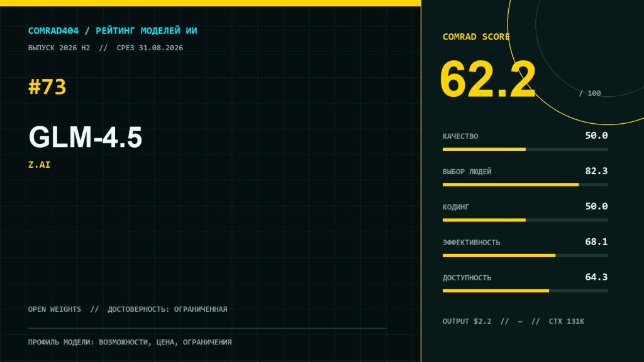Click the ВЫБОР ЛЮДЕЙ progress bar
The height and width of the screenshot is (362, 644).
(525, 185)
